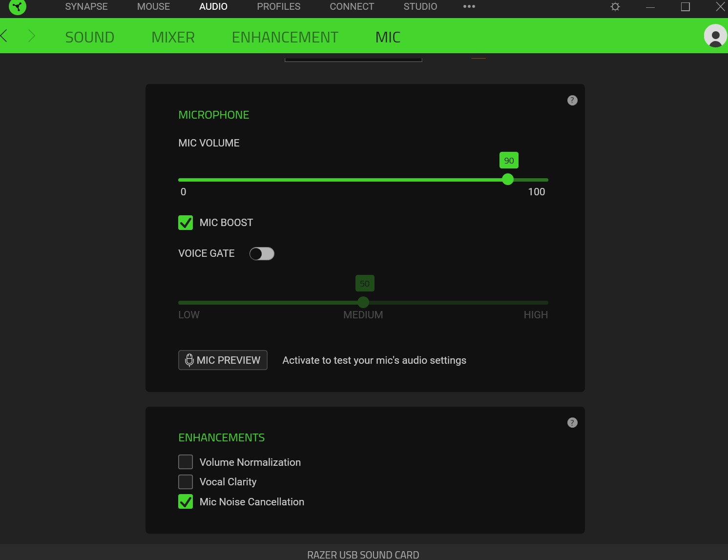Click the '100' maximum mic volume label
728x560 pixels.
click(x=537, y=192)
